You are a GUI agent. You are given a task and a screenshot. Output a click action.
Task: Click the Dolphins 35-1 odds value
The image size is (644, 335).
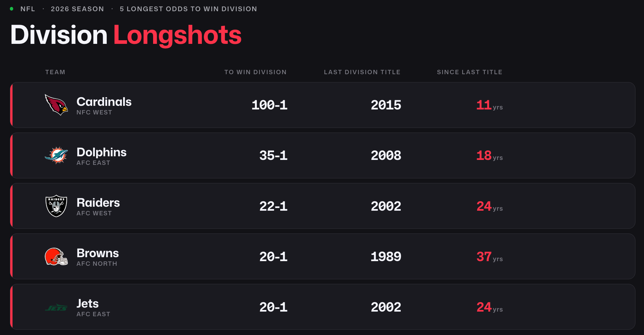pos(273,156)
